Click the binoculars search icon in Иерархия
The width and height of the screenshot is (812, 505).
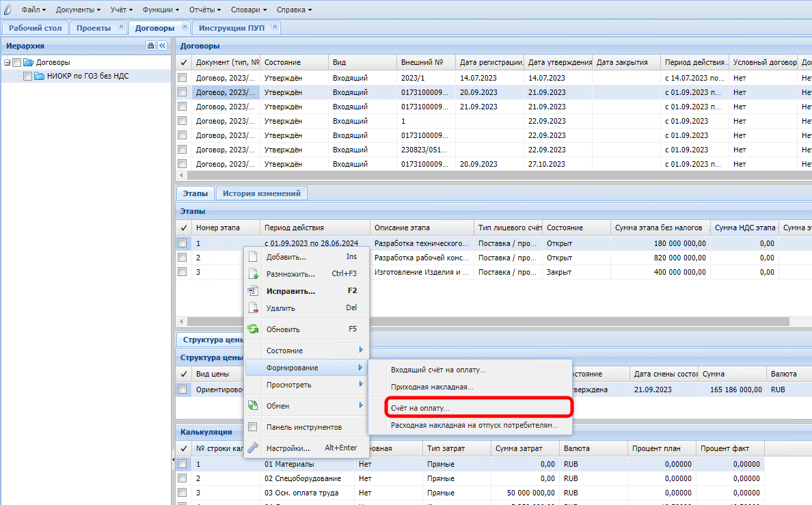pos(151,46)
